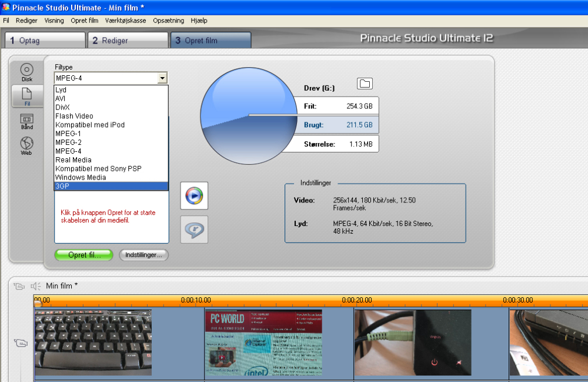Image resolution: width=588 pixels, height=382 pixels.
Task: Click the RealPlayer preview icon
Action: pyautogui.click(x=193, y=230)
